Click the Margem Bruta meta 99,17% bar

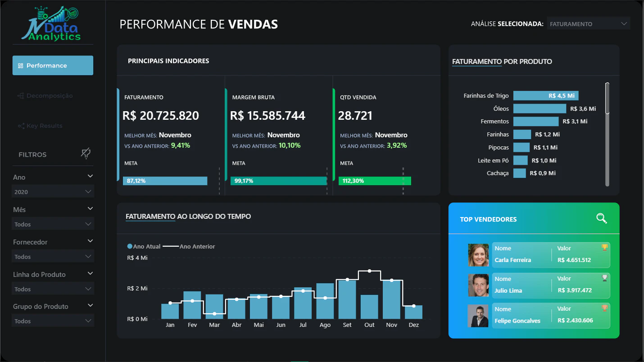pyautogui.click(x=278, y=181)
